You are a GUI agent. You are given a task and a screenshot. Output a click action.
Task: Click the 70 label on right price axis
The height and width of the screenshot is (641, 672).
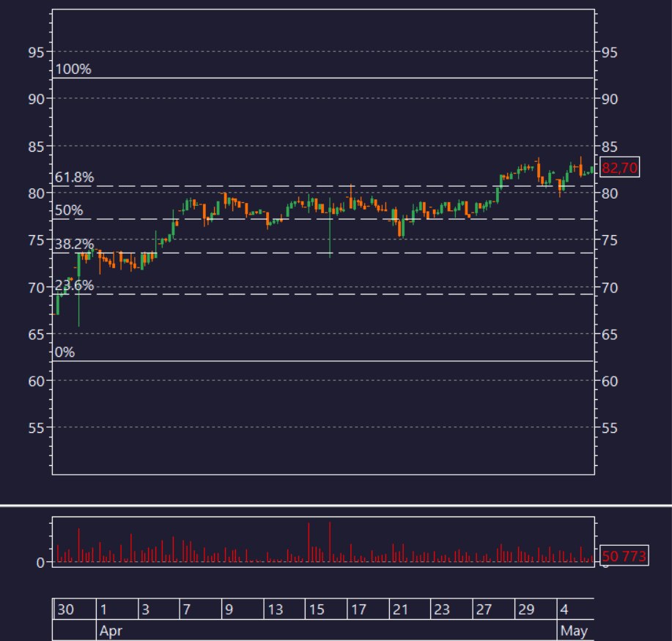(x=610, y=287)
